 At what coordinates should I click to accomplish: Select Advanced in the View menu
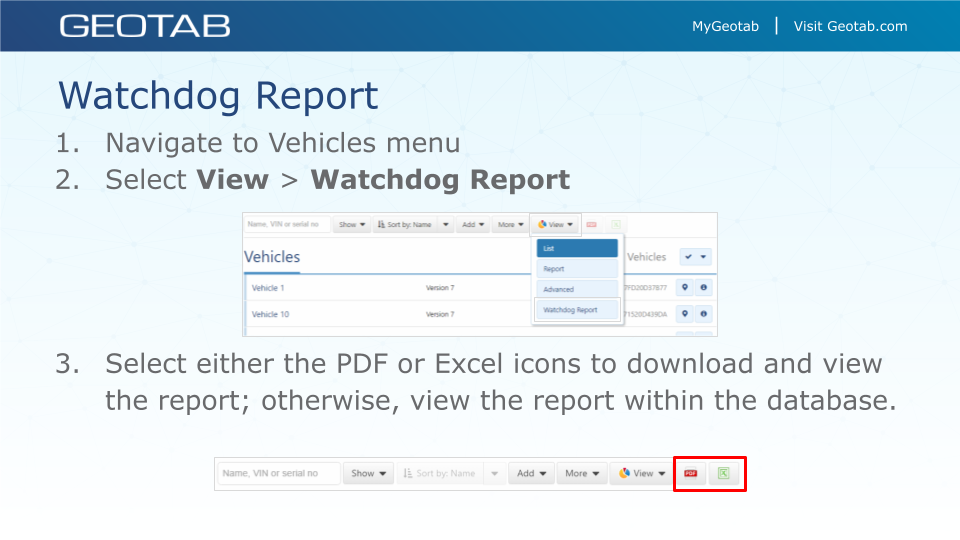click(577, 289)
